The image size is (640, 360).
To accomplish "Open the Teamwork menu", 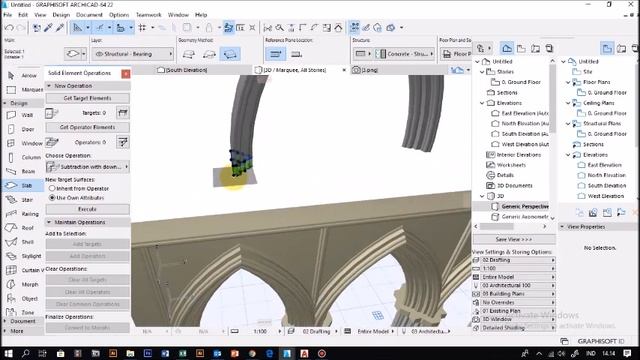I will (x=149, y=15).
